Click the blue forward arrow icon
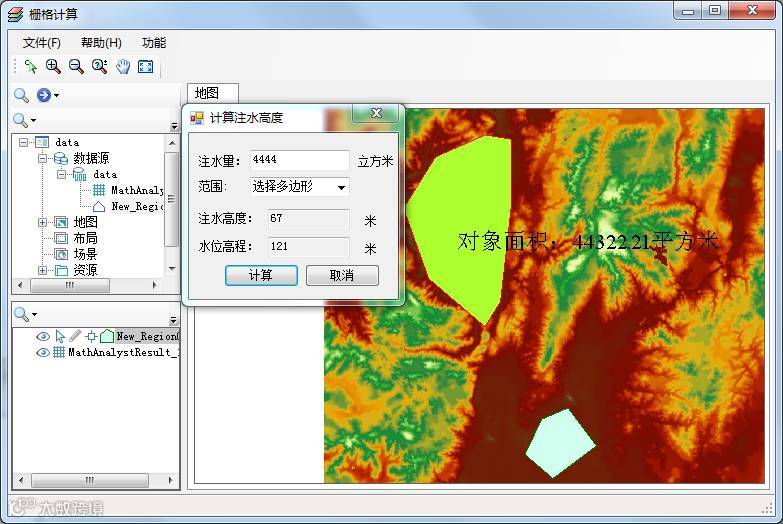This screenshot has height=524, width=783. pyautogui.click(x=44, y=95)
